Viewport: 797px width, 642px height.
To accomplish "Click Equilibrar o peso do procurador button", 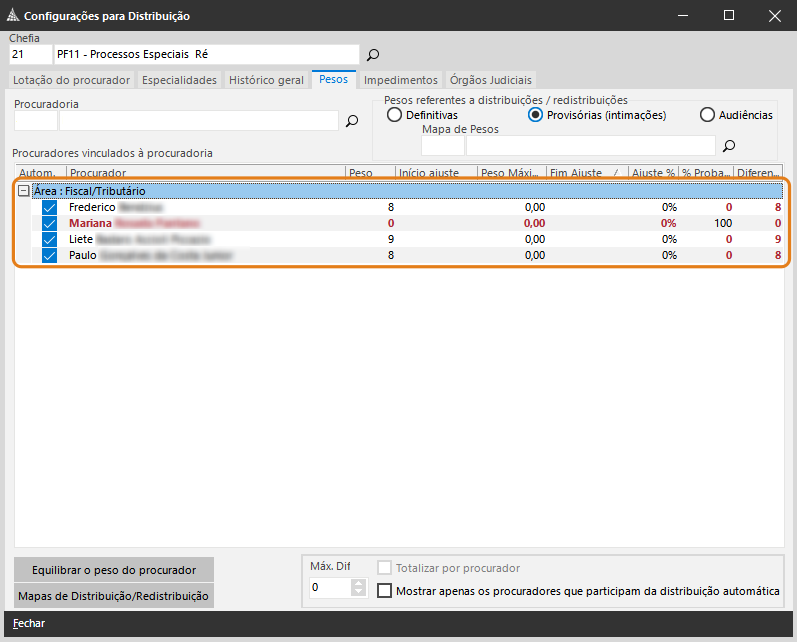I will click(x=114, y=570).
